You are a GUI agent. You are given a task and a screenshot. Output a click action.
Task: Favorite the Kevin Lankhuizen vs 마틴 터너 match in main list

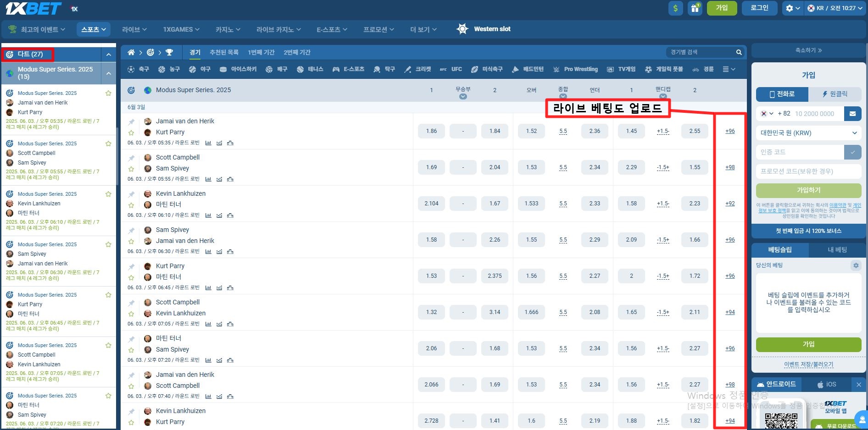click(131, 205)
